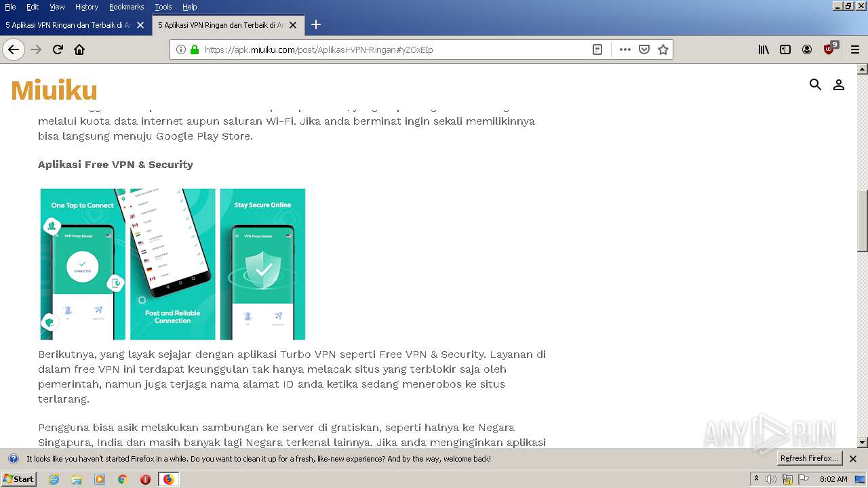Open the Stay Secure Online screenshot
This screenshot has height=488, width=868.
(x=262, y=264)
